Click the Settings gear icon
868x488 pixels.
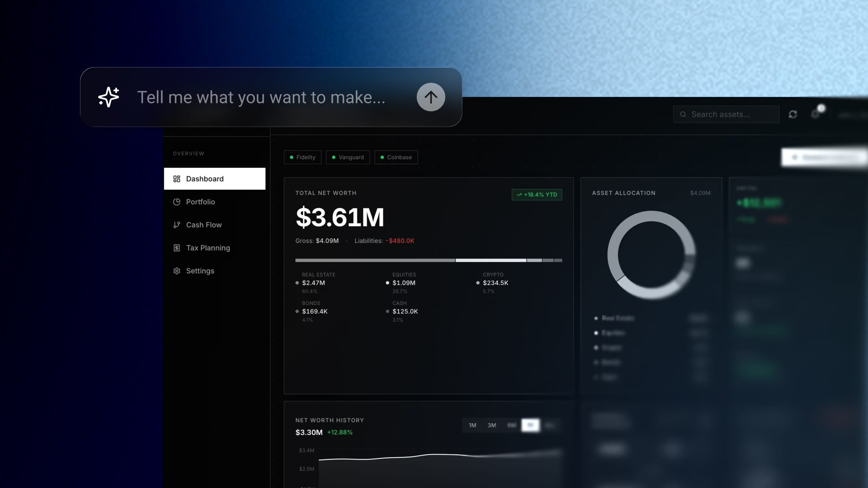tap(177, 271)
